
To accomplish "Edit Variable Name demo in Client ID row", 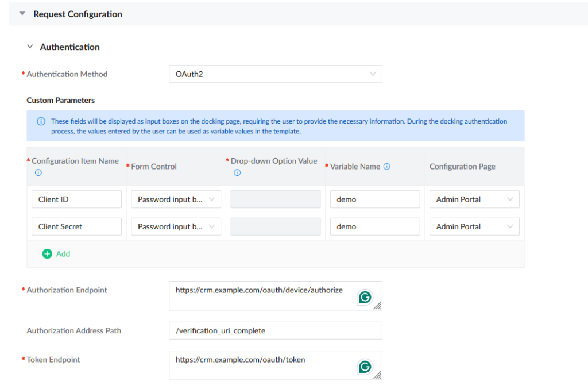I will tap(374, 199).
